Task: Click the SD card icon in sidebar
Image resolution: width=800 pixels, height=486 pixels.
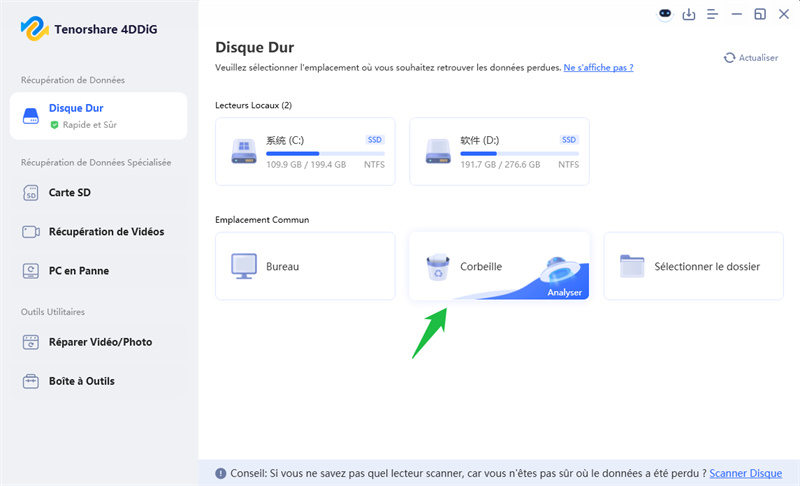Action: click(31, 193)
